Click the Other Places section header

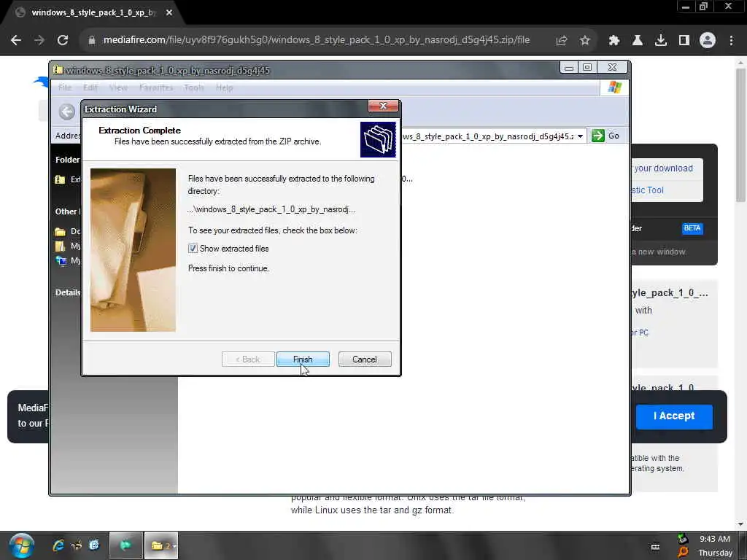(x=67, y=211)
